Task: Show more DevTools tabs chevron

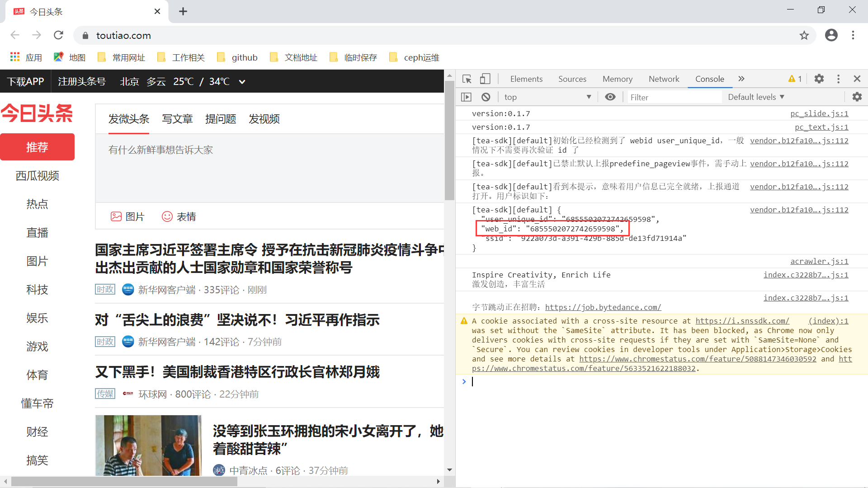Action: (x=741, y=79)
